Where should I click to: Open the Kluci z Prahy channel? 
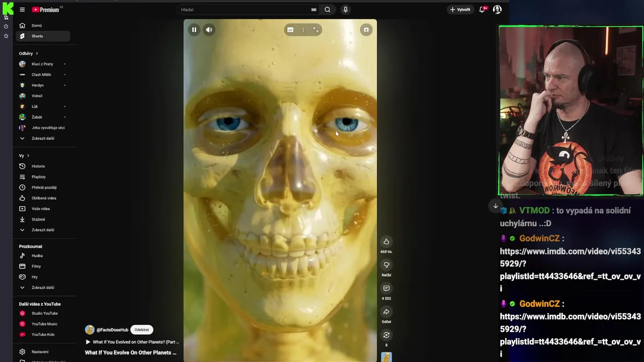click(43, 64)
